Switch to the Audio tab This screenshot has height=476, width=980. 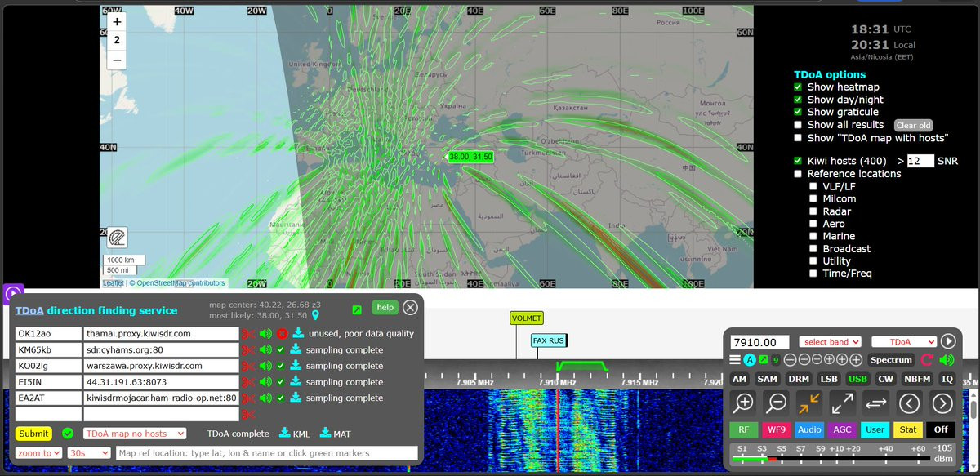tap(809, 429)
